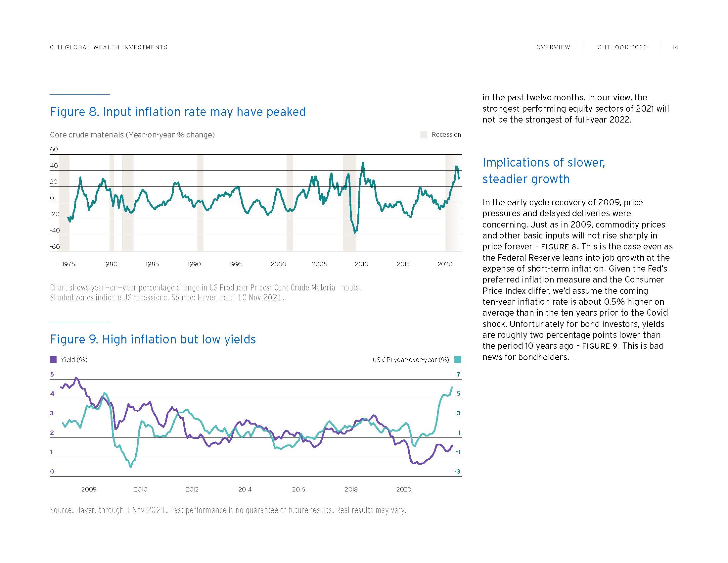Click page number 14 in the header
Image resolution: width=728 pixels, height=563 pixels.
[x=675, y=47]
